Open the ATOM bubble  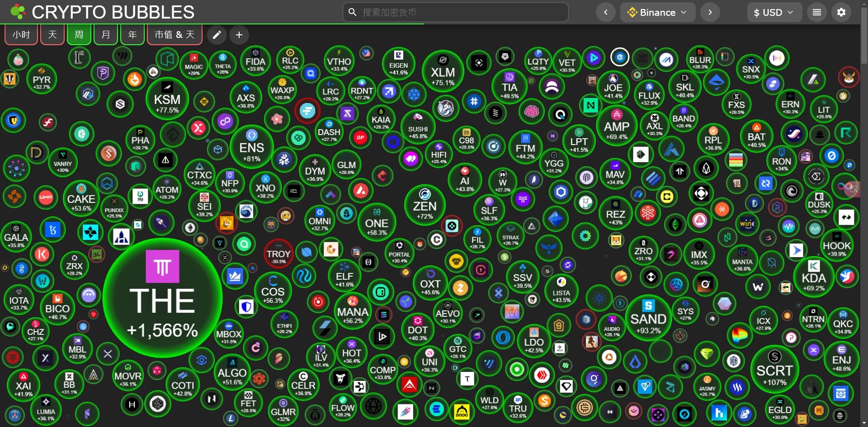click(167, 189)
